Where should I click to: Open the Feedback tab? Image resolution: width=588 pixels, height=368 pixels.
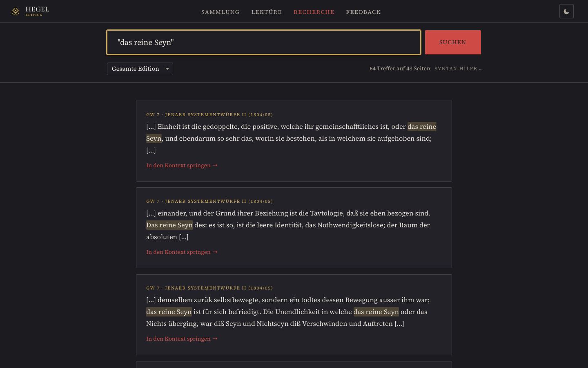[x=363, y=12]
